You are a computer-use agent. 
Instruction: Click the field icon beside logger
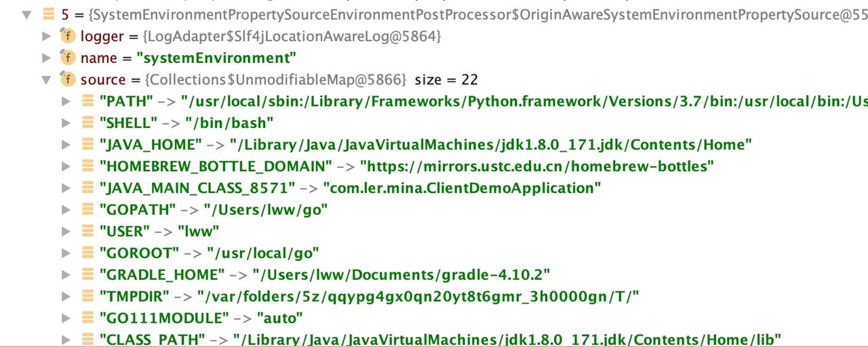tap(67, 36)
